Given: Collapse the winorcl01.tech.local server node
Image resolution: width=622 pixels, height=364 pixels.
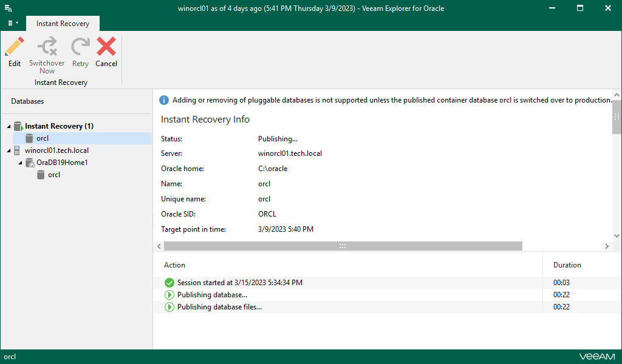Looking at the screenshot, I should (x=9, y=150).
